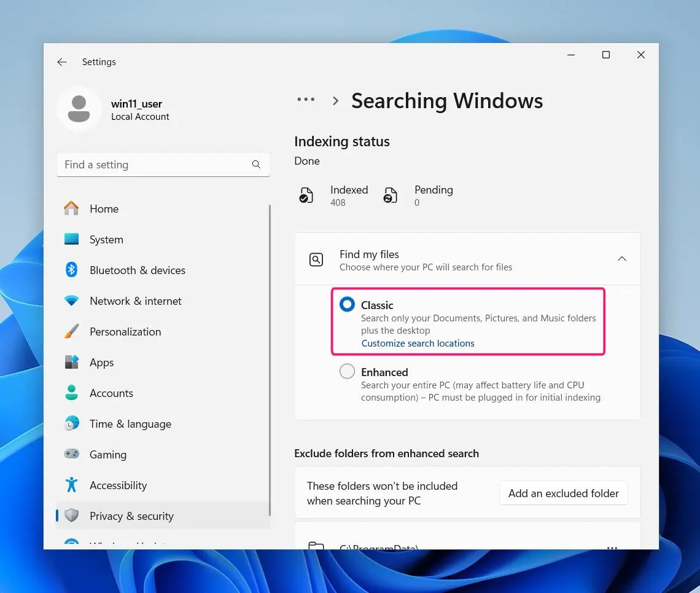The width and height of the screenshot is (700, 593).
Task: Click Customize search locations link
Action: click(x=418, y=343)
